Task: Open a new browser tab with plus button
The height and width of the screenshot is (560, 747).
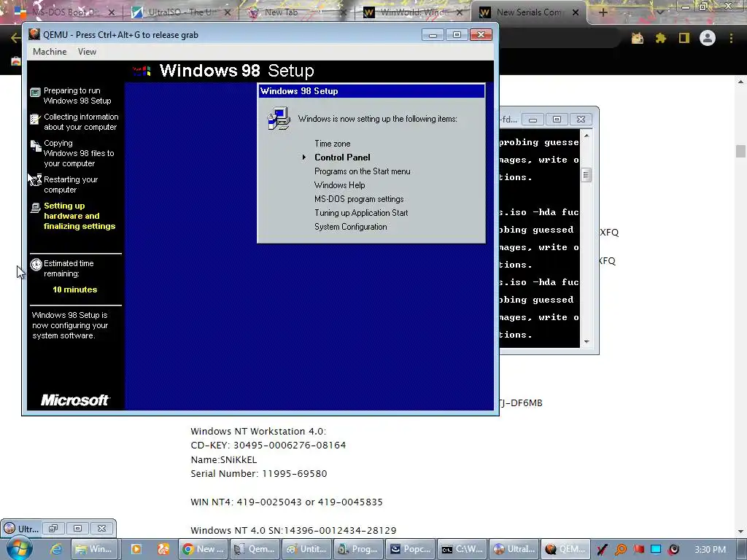Action: coord(603,12)
